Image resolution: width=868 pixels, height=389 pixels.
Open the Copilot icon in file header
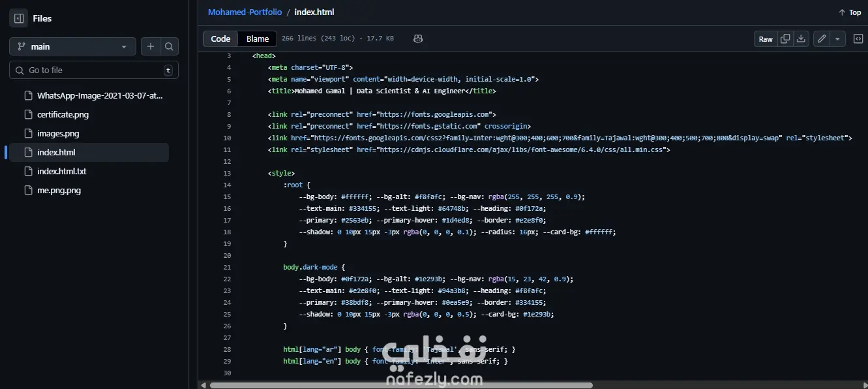pos(418,39)
